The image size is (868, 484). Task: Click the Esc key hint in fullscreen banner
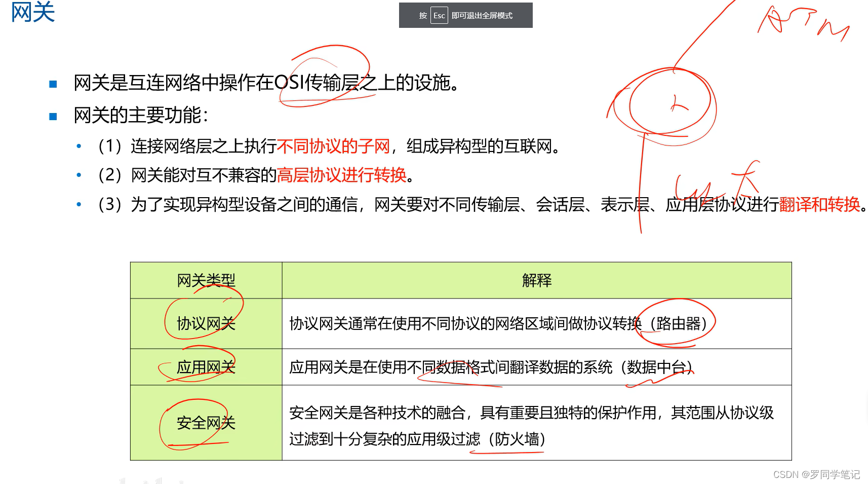coord(439,16)
